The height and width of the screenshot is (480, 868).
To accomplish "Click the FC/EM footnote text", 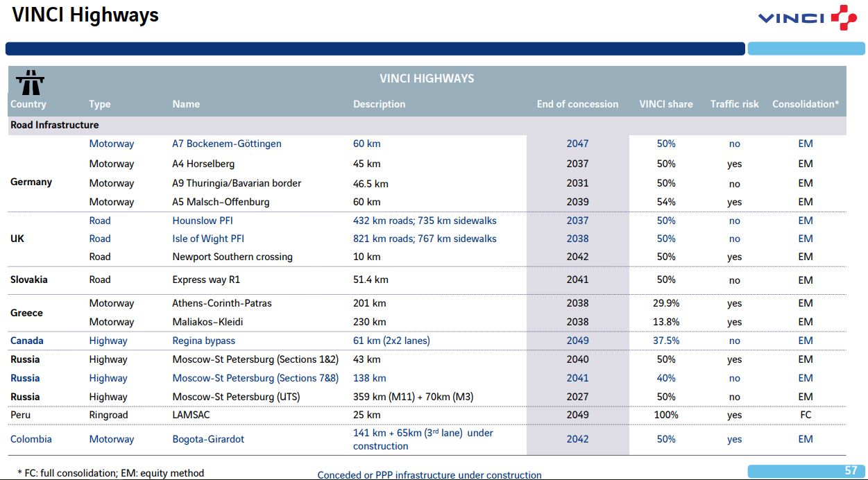I will 111,473.
